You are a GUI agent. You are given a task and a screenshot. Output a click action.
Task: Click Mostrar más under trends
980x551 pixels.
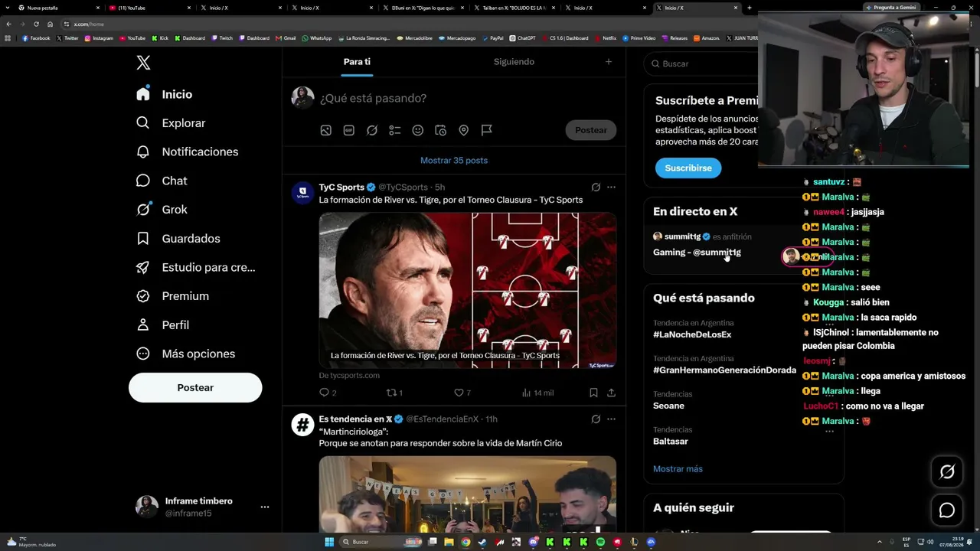pyautogui.click(x=678, y=469)
